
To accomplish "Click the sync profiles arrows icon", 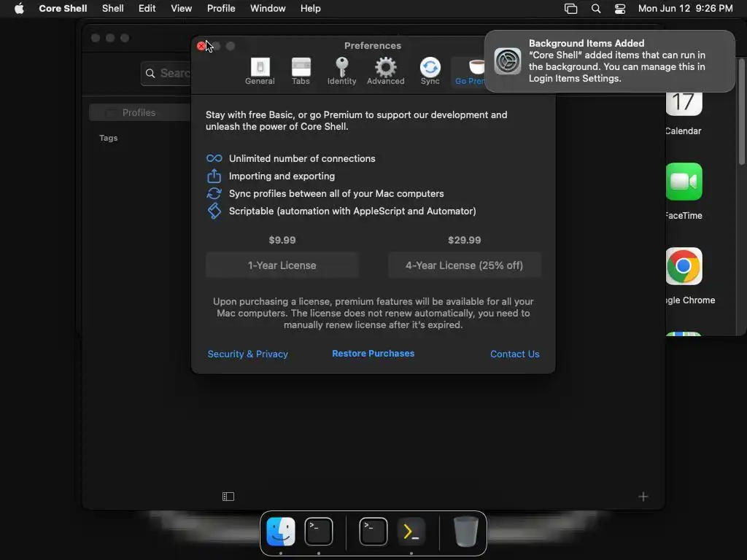I will coord(214,193).
